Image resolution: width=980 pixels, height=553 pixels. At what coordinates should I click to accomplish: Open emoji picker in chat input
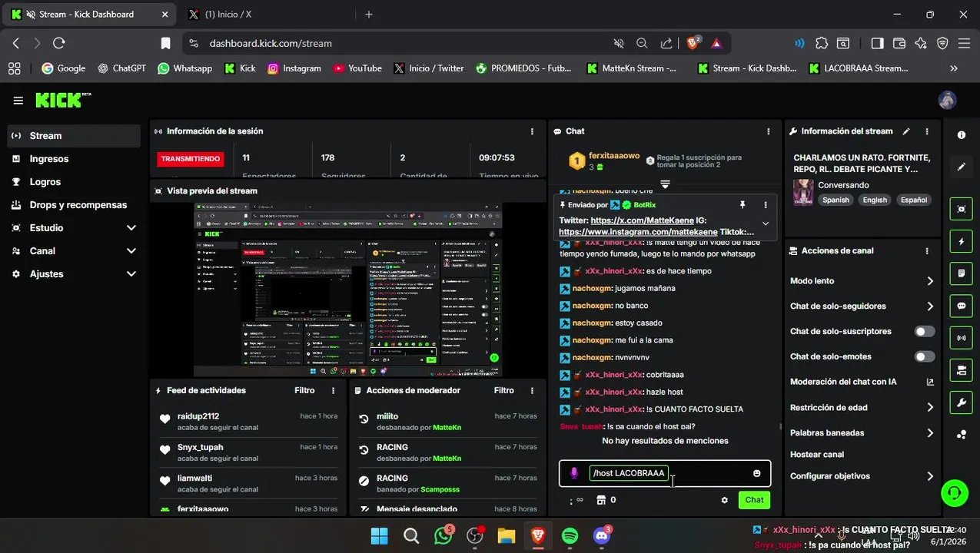[x=757, y=473]
